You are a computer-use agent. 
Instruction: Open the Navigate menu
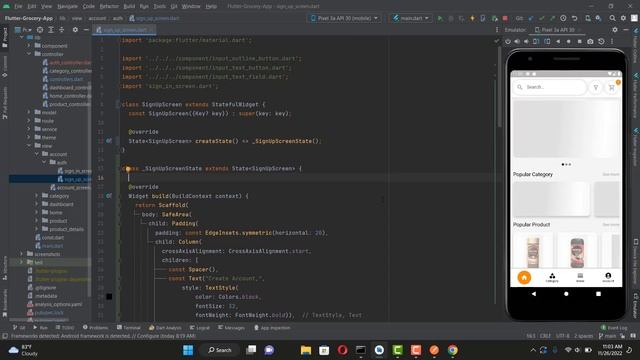pos(67,7)
